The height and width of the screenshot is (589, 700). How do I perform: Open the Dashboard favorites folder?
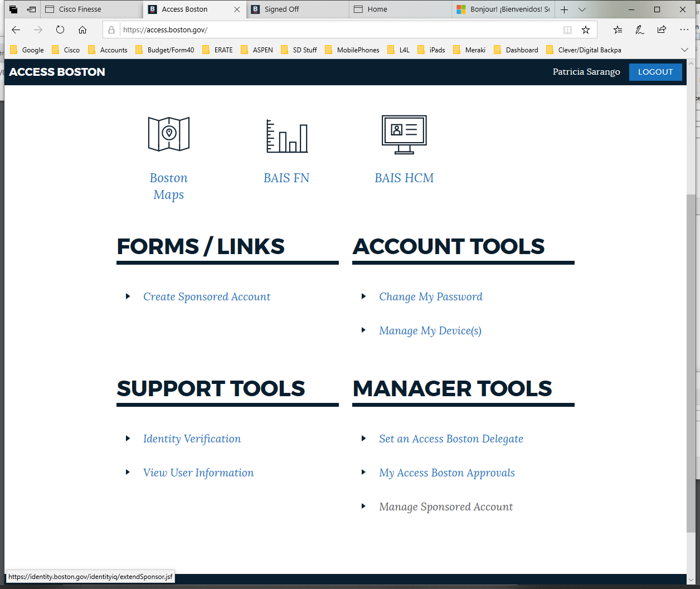point(516,50)
